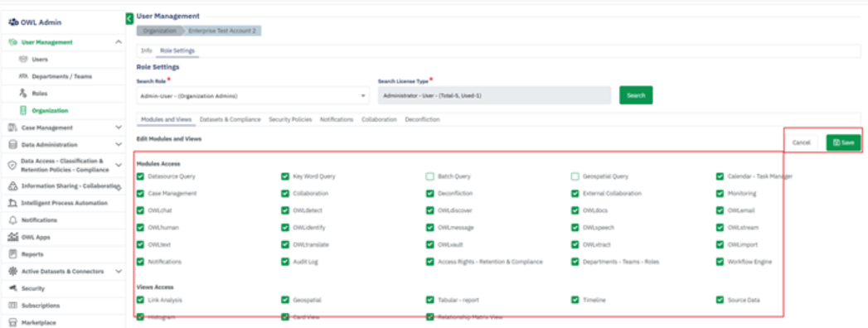Click the Organization breadcrumb
868x328 pixels.
(159, 31)
